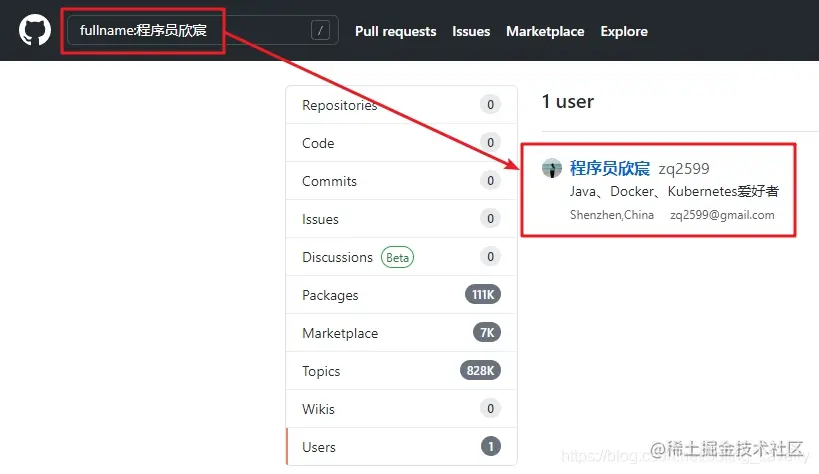Select the Commits results filter
This screenshot has width=819, height=474.
[x=401, y=181]
